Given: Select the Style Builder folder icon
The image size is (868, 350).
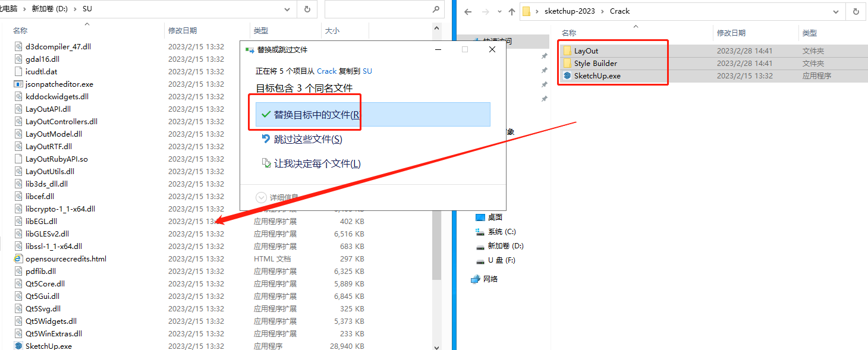Looking at the screenshot, I should (567, 64).
